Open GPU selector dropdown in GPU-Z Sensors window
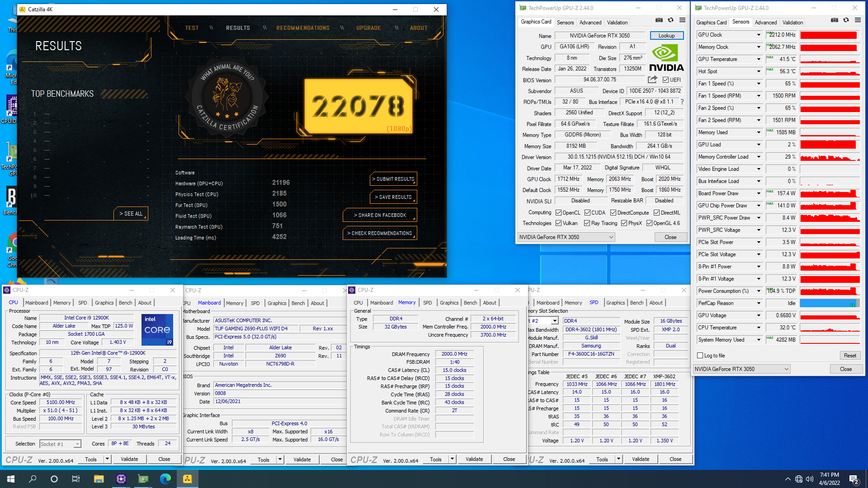Screen dimensions: 868x488 (x=741, y=369)
